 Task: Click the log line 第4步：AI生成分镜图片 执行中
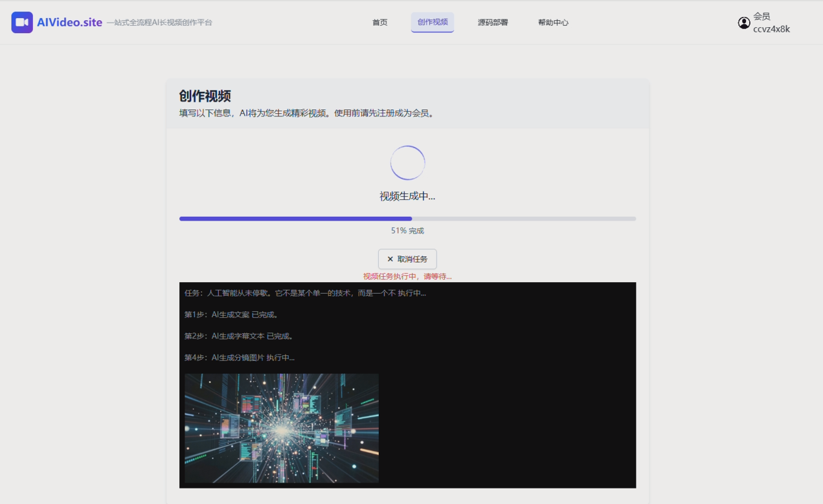[x=240, y=357]
